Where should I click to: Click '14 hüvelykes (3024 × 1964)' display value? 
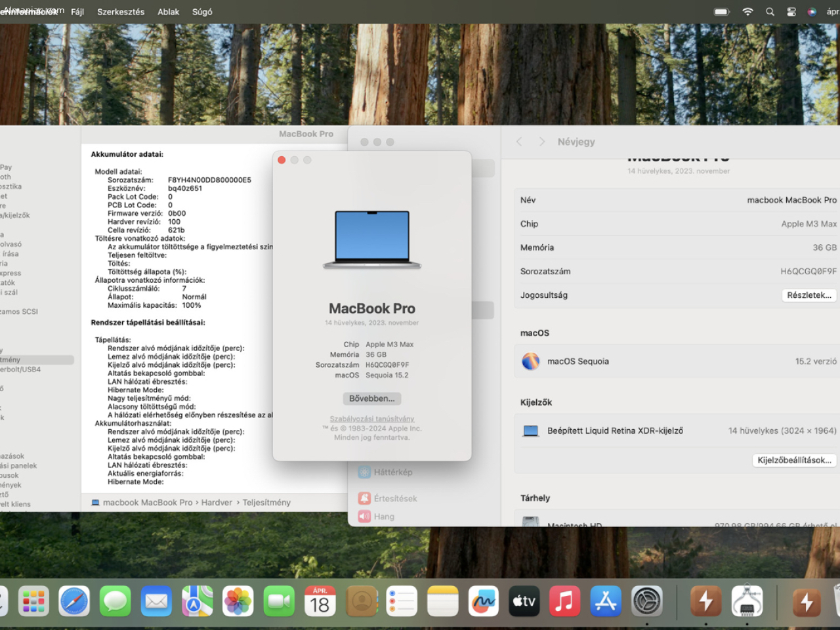coord(782,430)
